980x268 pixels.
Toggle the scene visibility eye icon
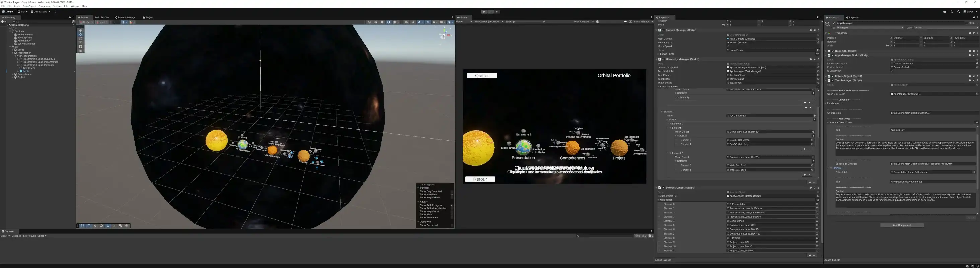(x=428, y=22)
